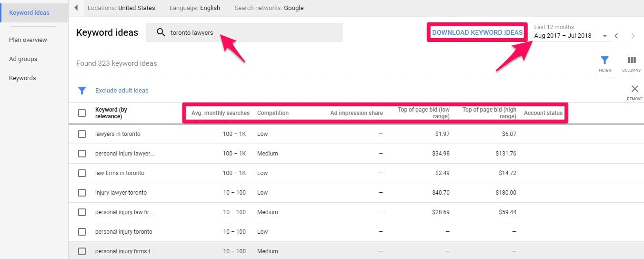This screenshot has width=644, height=259.
Task: Go to the previous date range with the left chevron
Action: 616,36
